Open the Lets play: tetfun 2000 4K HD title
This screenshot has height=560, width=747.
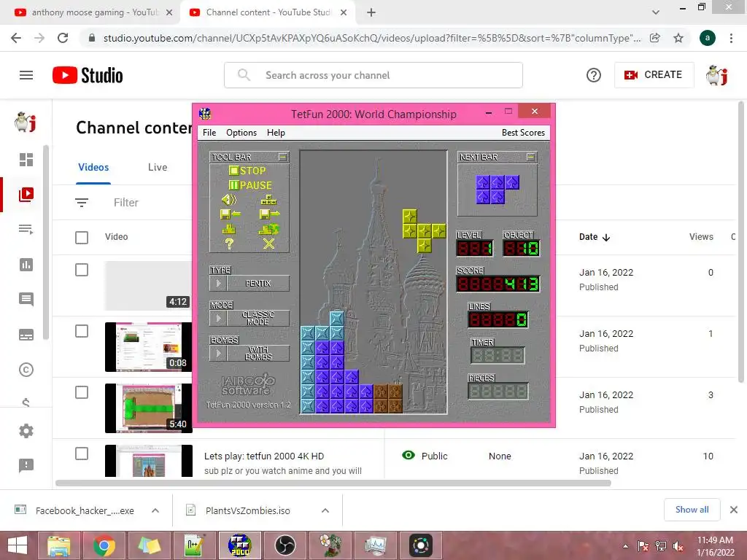click(264, 456)
